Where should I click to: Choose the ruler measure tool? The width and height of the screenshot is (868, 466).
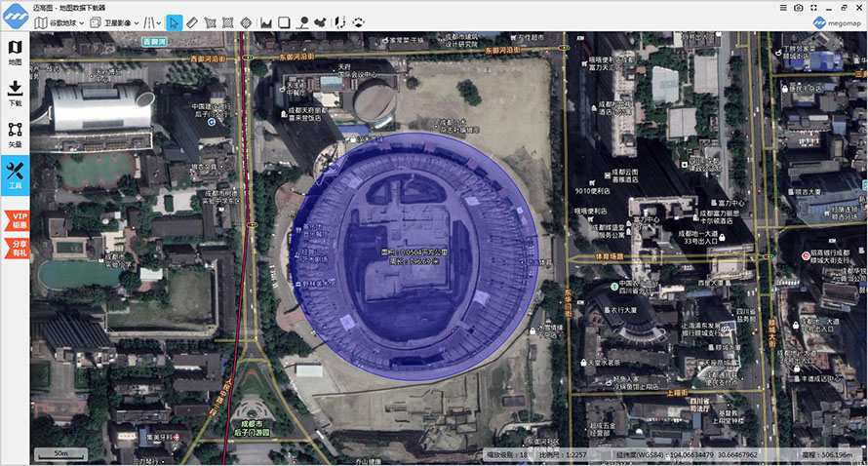191,22
